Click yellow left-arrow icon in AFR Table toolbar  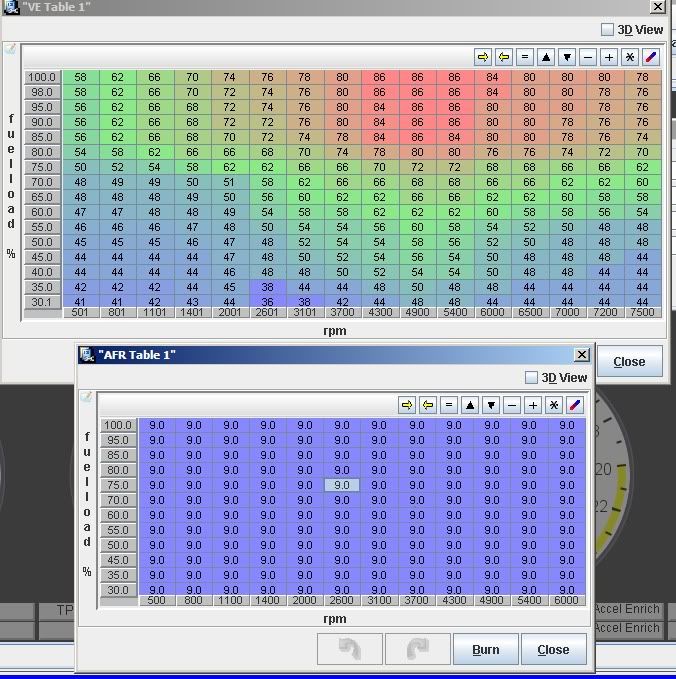(427, 405)
